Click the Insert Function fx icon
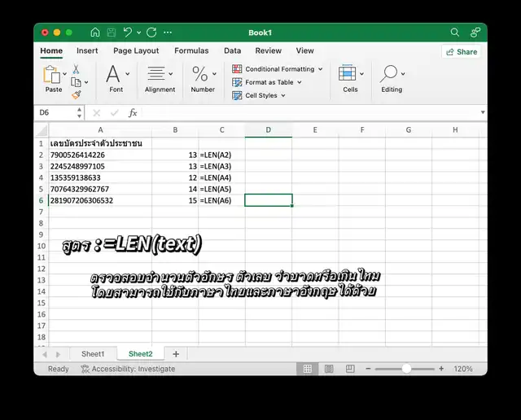 click(x=133, y=113)
